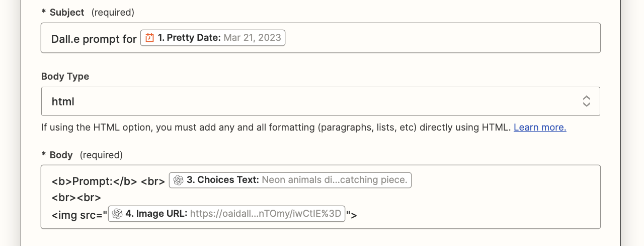Click the <br><br> line in Body
Viewport: 644px width, 246px height.
pos(76,198)
